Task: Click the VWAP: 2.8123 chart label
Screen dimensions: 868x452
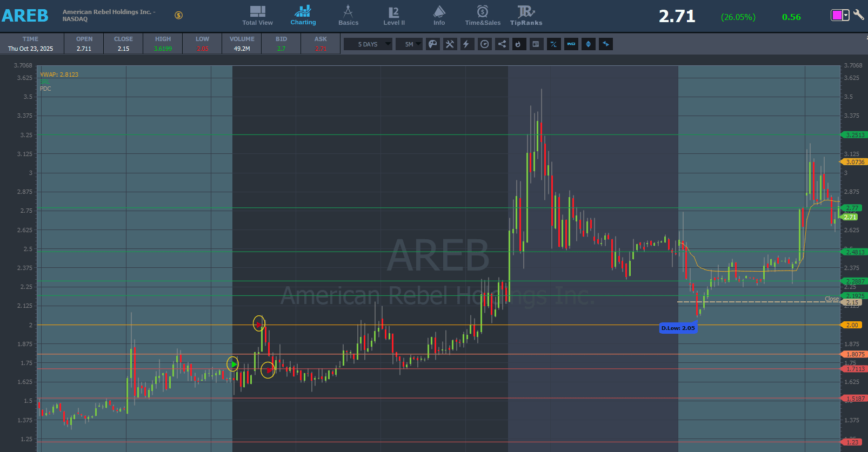Action: (59, 75)
